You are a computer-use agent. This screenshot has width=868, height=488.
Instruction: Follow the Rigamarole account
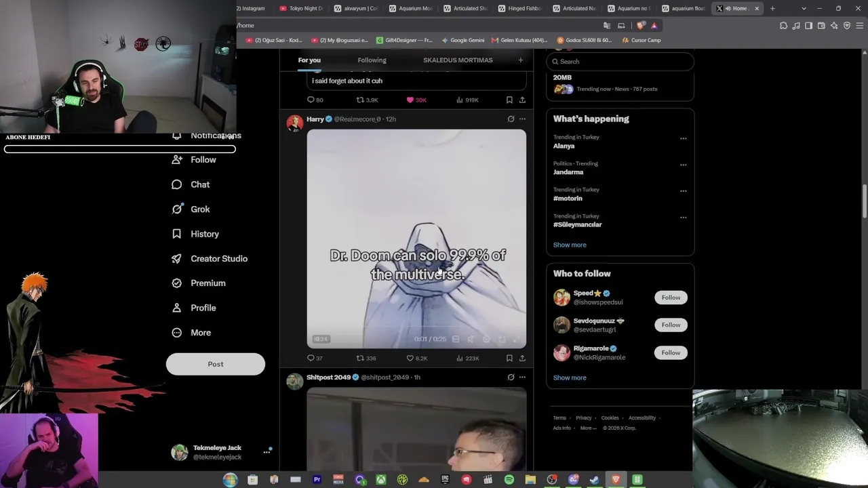point(671,352)
